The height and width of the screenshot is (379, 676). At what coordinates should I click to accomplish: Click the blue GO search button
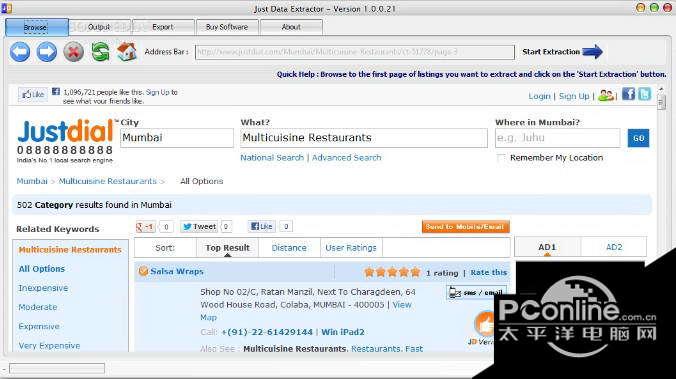(638, 138)
